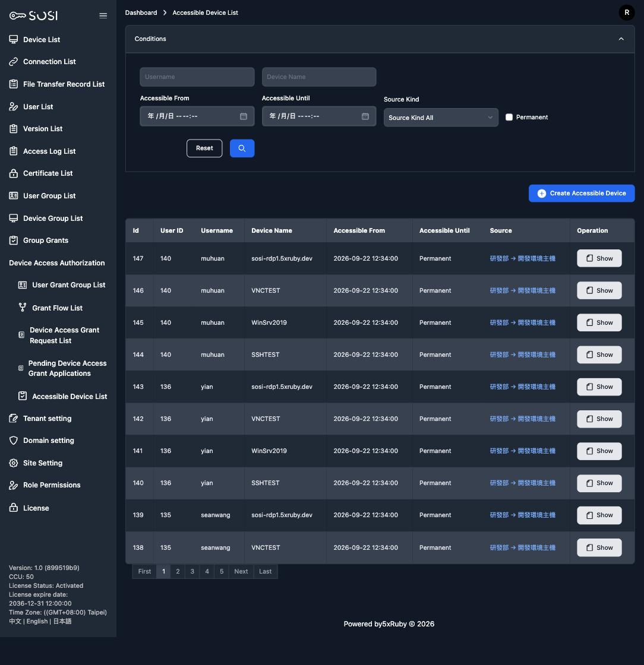Open Connection List in sidebar
The width and height of the screenshot is (644, 665).
coord(49,62)
